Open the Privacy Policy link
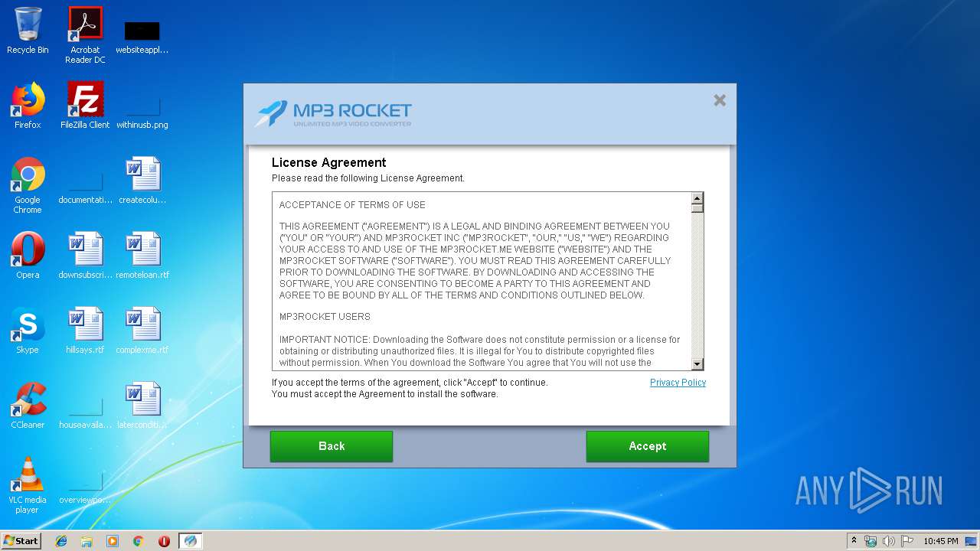 (x=678, y=383)
